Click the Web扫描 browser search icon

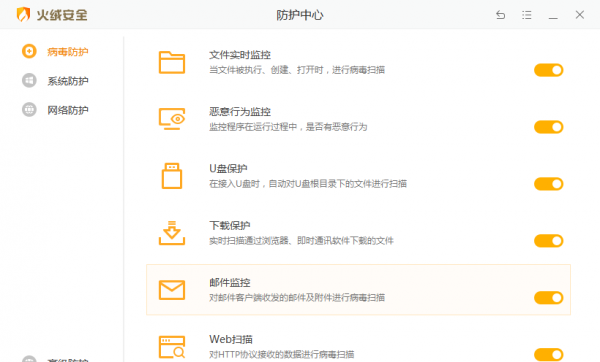172,347
